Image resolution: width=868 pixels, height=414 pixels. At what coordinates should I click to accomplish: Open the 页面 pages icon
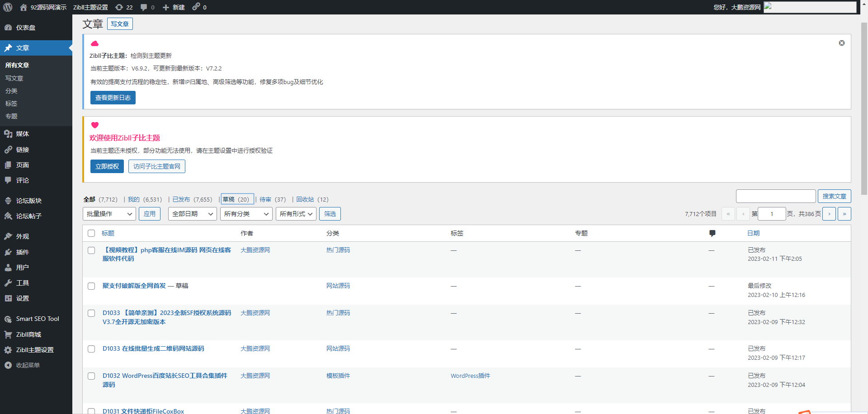click(8, 165)
